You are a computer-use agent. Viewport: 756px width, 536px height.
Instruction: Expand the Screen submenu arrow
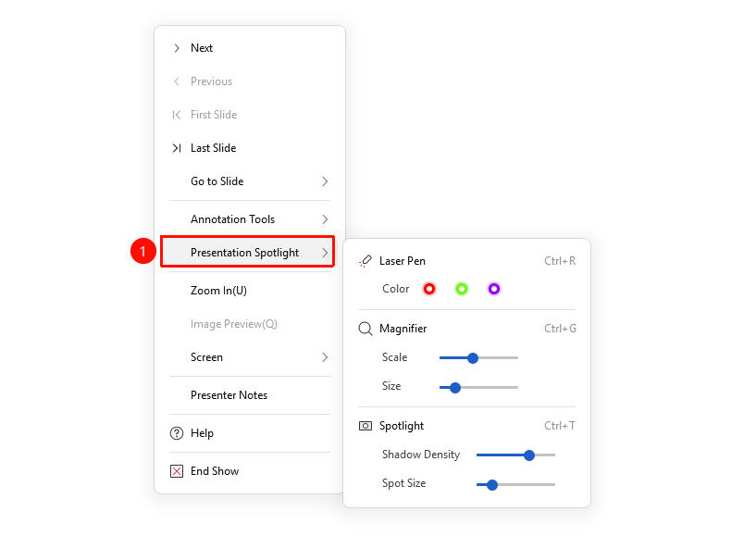325,357
